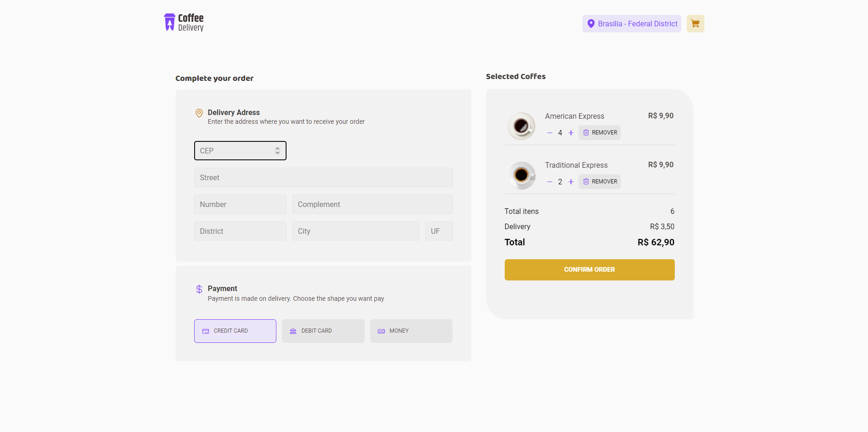Focus the District input field
The image size is (868, 432).
tap(240, 231)
